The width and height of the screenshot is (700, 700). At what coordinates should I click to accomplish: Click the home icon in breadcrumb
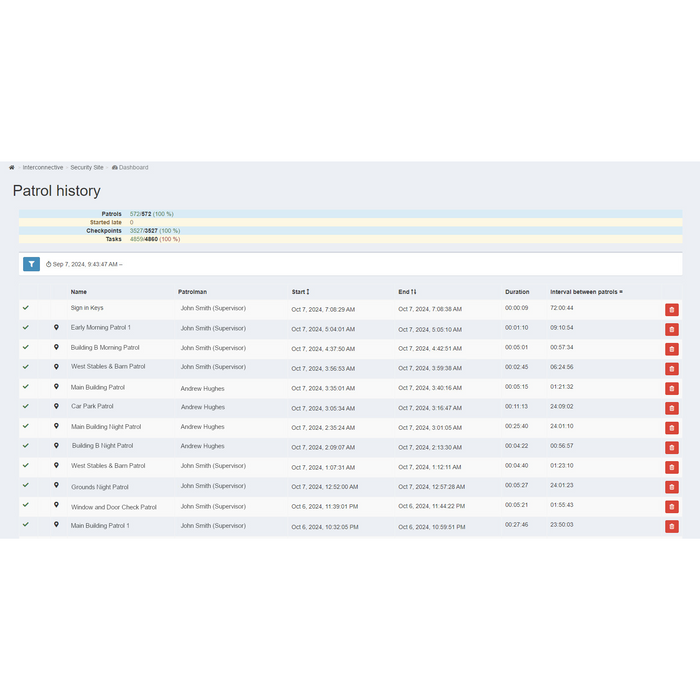(12, 167)
